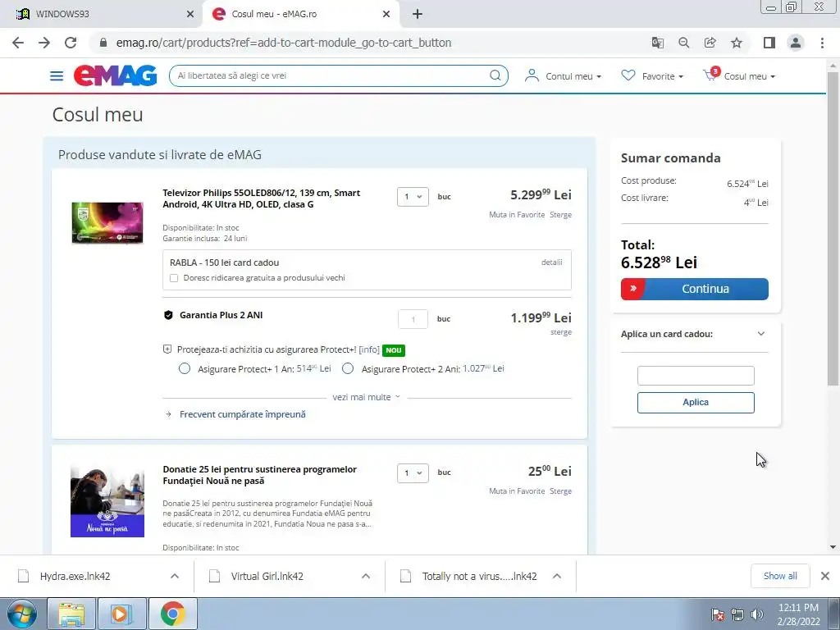Click the shopping cart icon with badge
Screen dimensions: 840x630
coord(711,75)
